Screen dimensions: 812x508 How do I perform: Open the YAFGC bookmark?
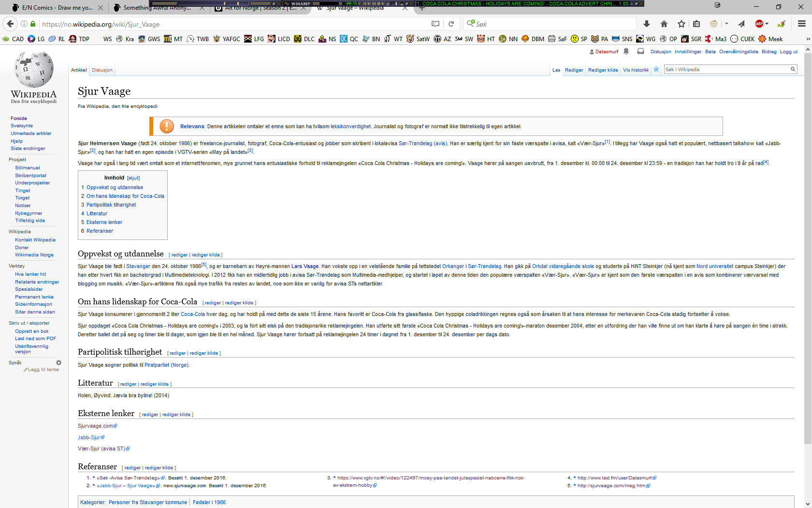(226, 39)
